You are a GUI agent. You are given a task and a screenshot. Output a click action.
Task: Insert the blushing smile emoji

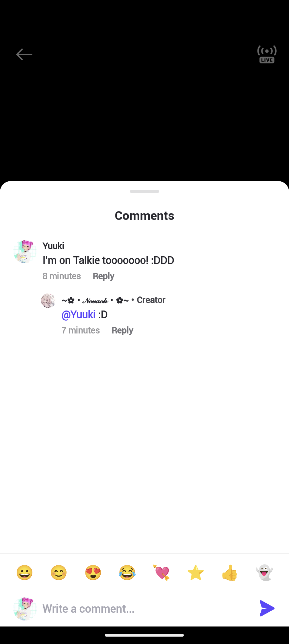[x=59, y=573]
